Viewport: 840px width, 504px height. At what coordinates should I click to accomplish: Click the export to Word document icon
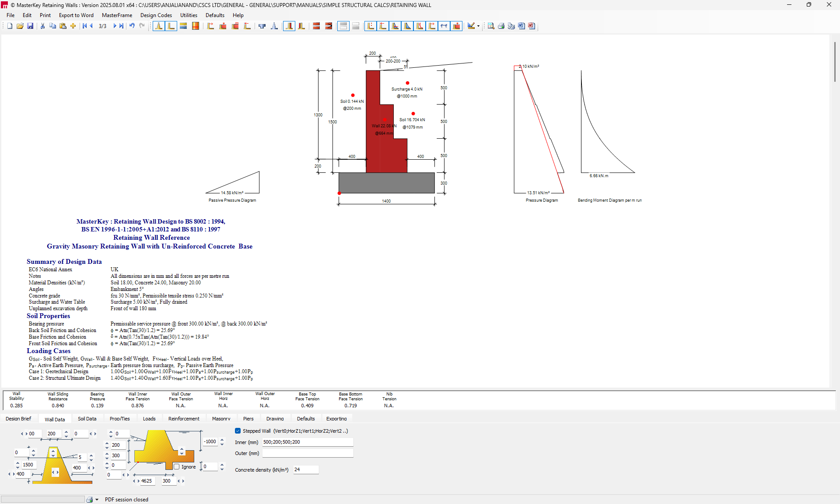click(x=521, y=26)
